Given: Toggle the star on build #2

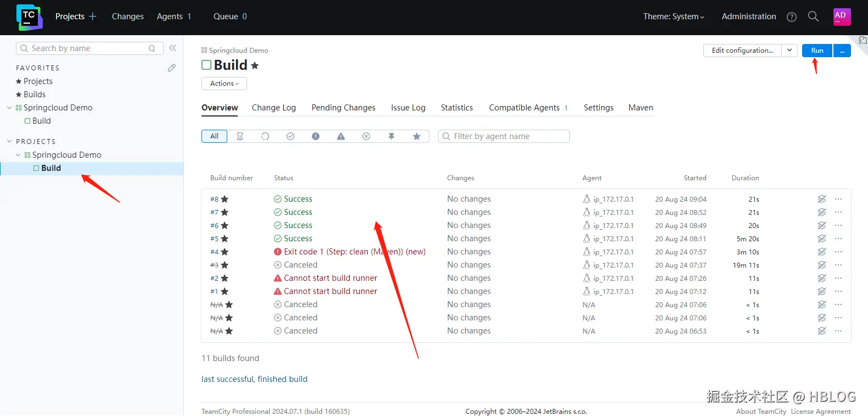Looking at the screenshot, I should point(225,278).
